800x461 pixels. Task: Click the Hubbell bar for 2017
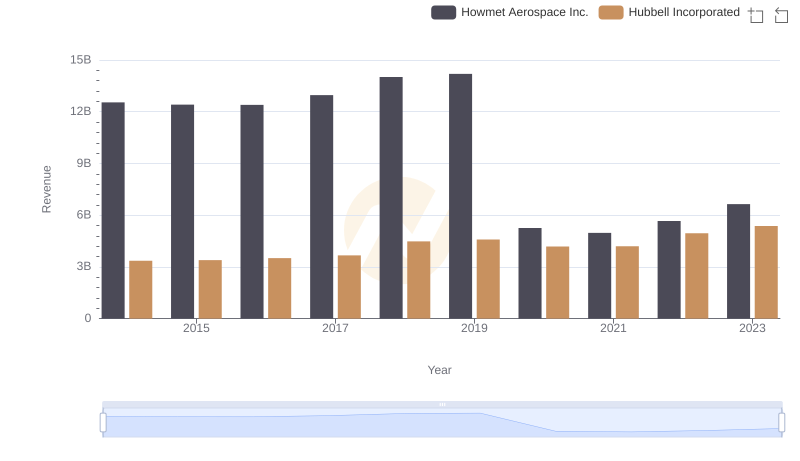coord(349,287)
